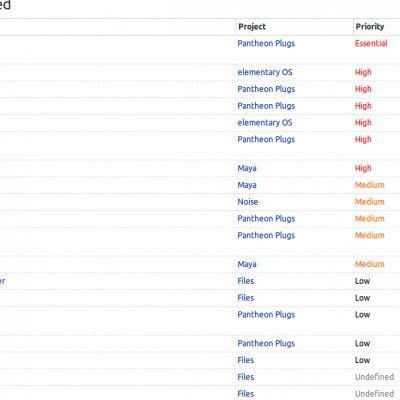Sort by the Project column header
The width and height of the screenshot is (400, 400).
[252, 27]
